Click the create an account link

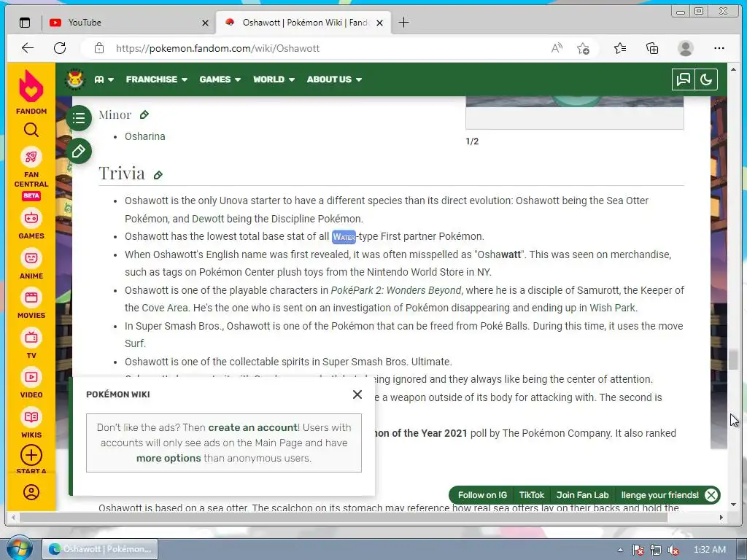pyautogui.click(x=253, y=427)
